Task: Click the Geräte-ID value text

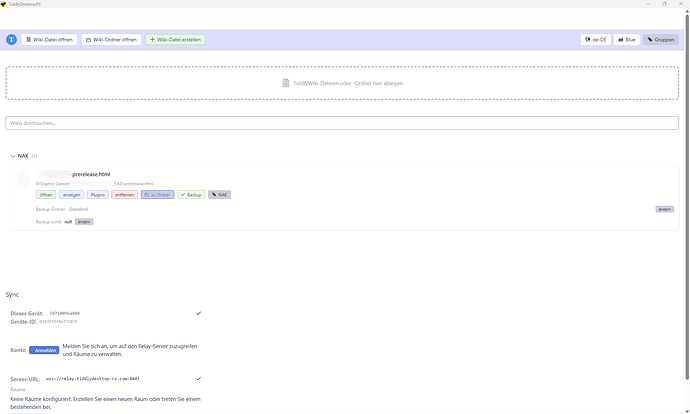Action: 58,322
